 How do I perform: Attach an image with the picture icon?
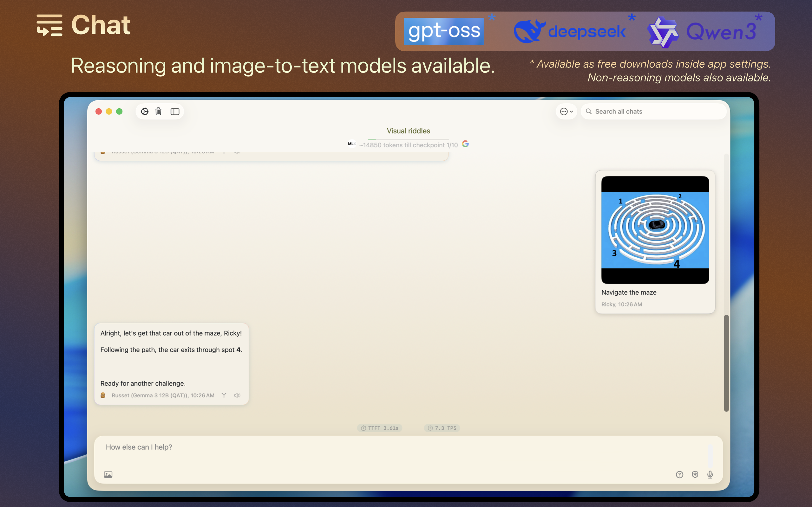click(x=108, y=474)
